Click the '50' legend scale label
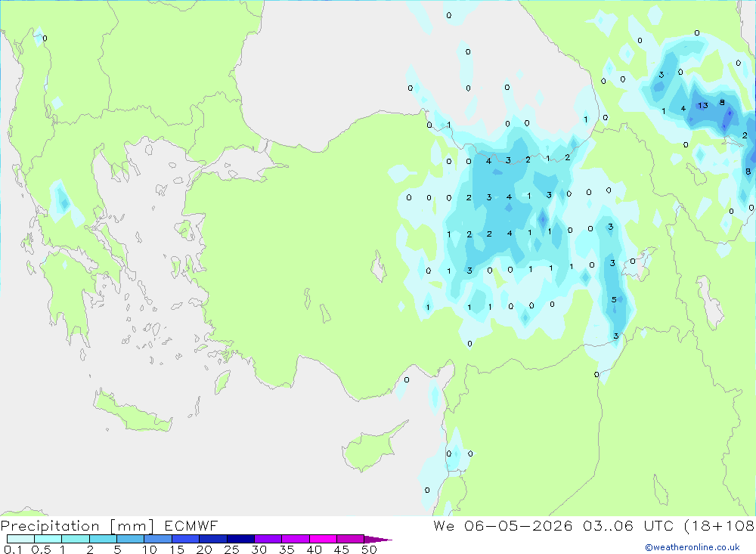The image size is (756, 554). point(369,549)
